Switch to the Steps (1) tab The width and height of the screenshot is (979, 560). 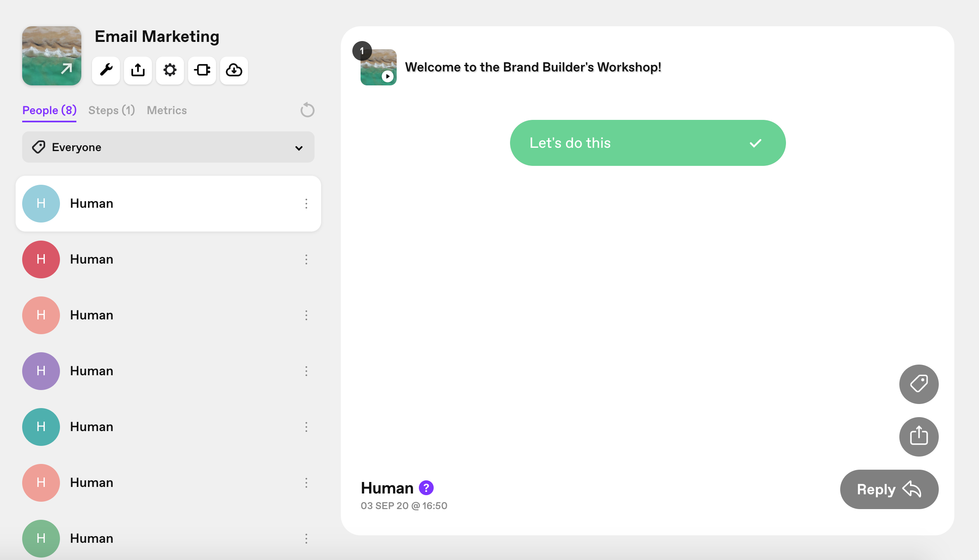tap(112, 110)
